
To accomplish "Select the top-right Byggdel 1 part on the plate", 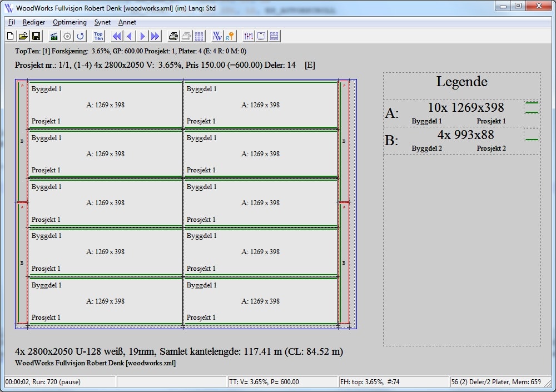I will coord(261,105).
